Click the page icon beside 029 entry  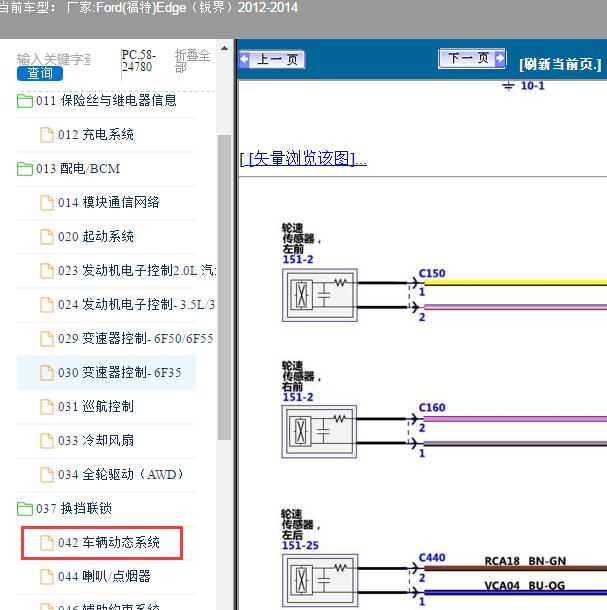click(47, 339)
